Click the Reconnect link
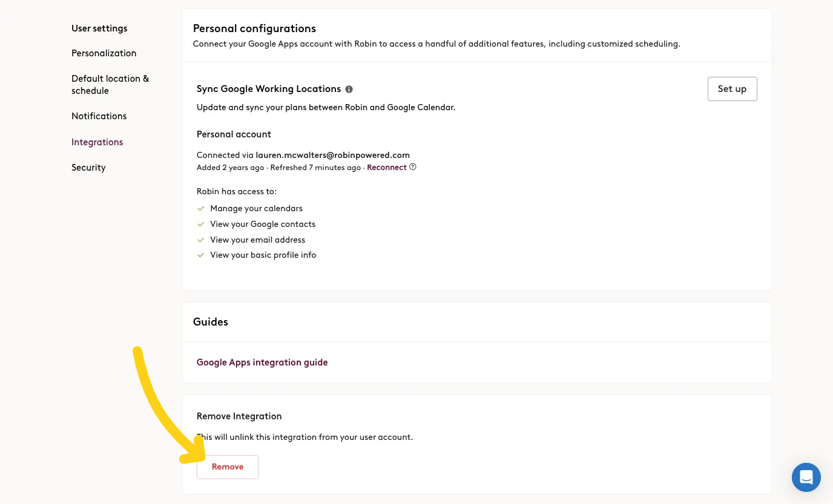Image resolution: width=833 pixels, height=504 pixels. (x=387, y=168)
